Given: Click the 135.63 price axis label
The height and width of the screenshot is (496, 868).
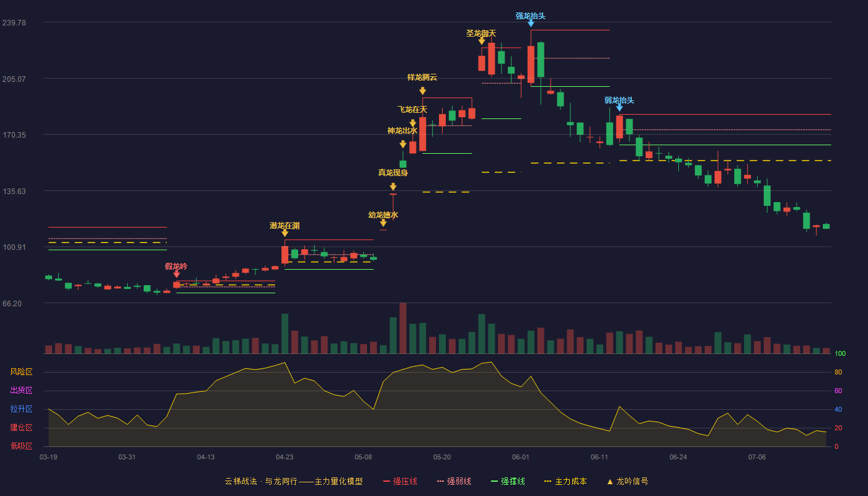Looking at the screenshot, I should click(14, 191).
